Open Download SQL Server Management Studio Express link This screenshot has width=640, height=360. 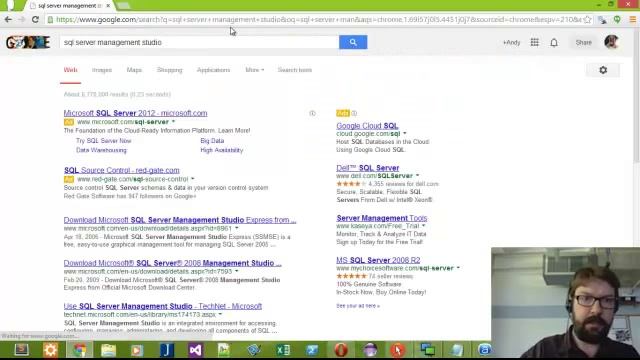[180, 220]
